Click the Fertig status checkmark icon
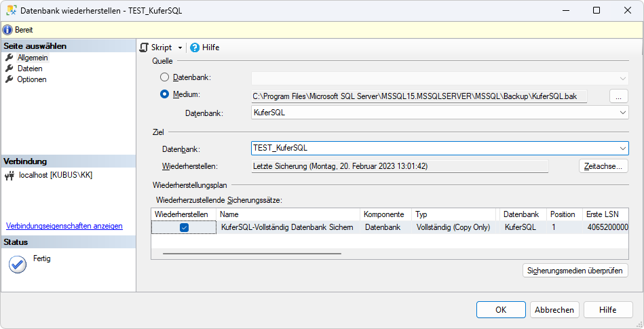Viewport: 644px width, 329px height. click(x=18, y=265)
